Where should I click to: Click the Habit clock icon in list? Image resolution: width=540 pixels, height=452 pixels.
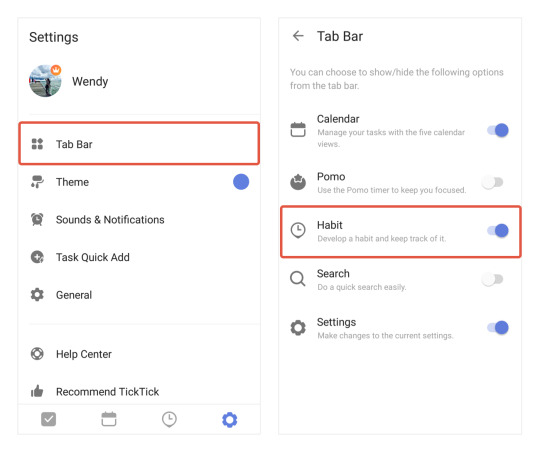click(298, 230)
